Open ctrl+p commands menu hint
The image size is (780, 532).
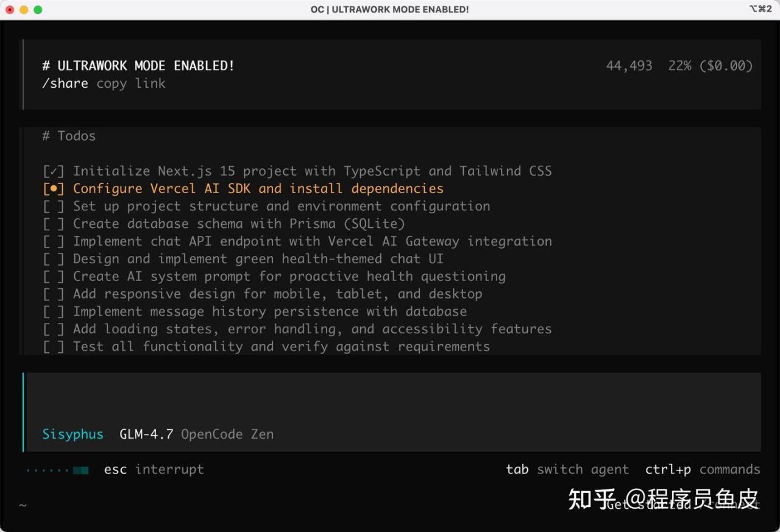702,470
